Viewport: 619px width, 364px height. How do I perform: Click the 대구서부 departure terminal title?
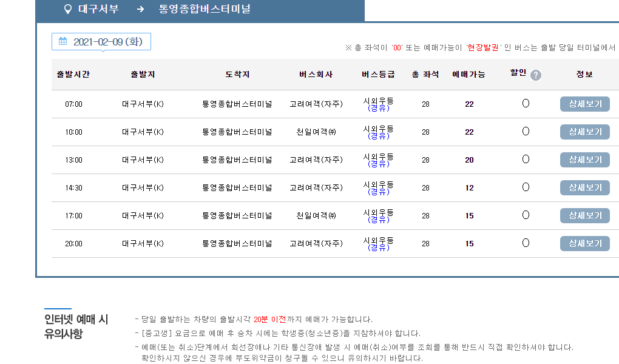click(99, 9)
